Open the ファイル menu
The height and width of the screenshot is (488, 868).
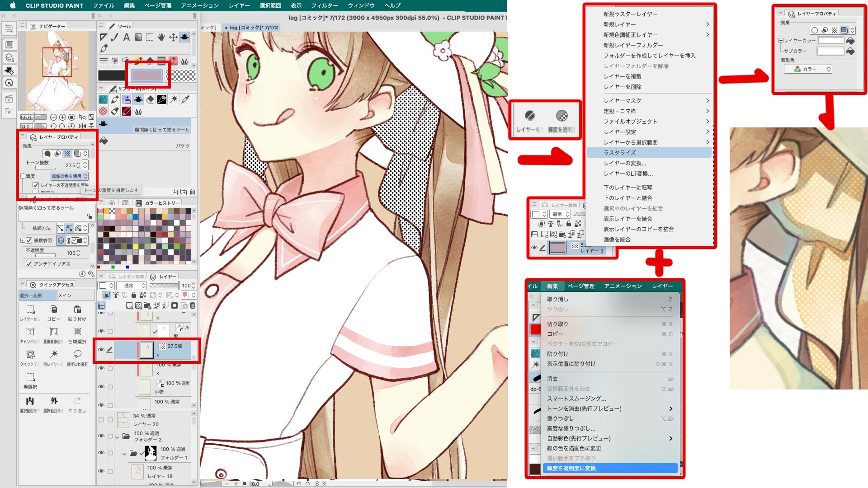click(x=104, y=5)
